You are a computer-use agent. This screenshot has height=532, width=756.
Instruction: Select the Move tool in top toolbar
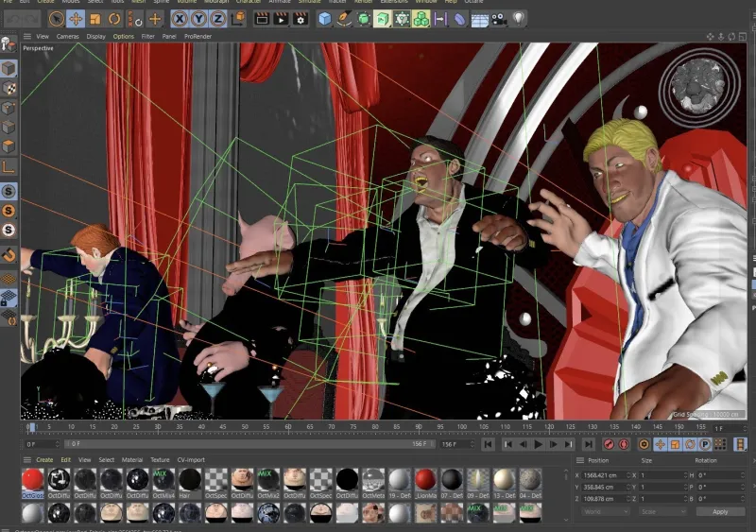[76, 19]
